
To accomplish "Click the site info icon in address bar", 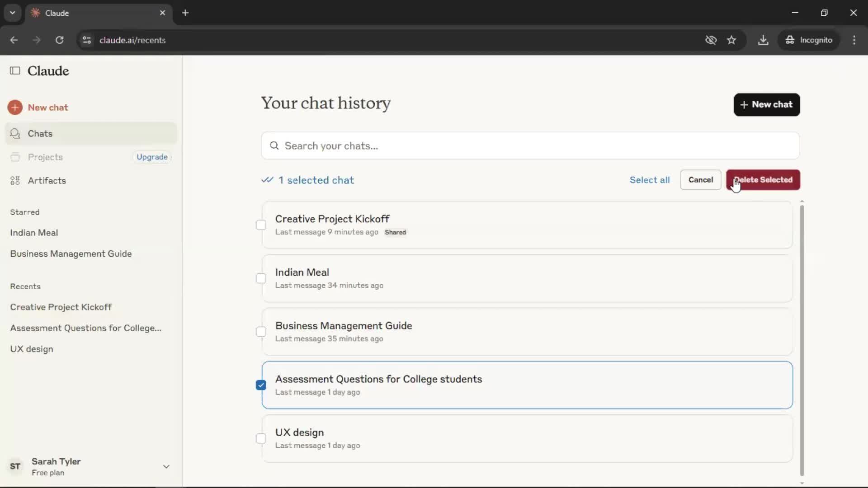I will (x=87, y=40).
